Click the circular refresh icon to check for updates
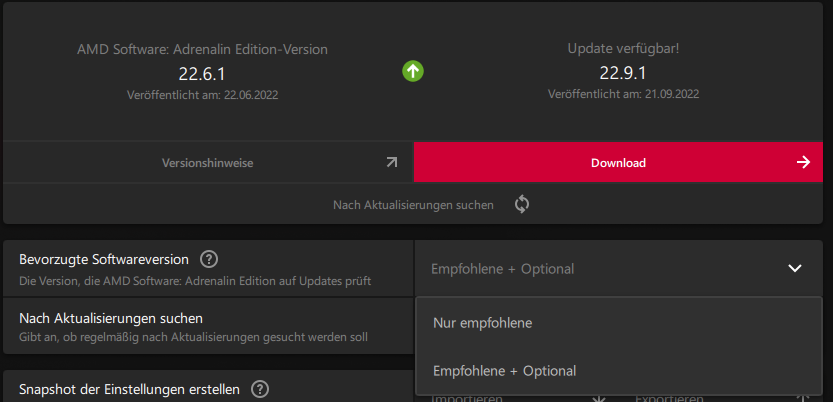The width and height of the screenshot is (833, 402). (x=522, y=204)
